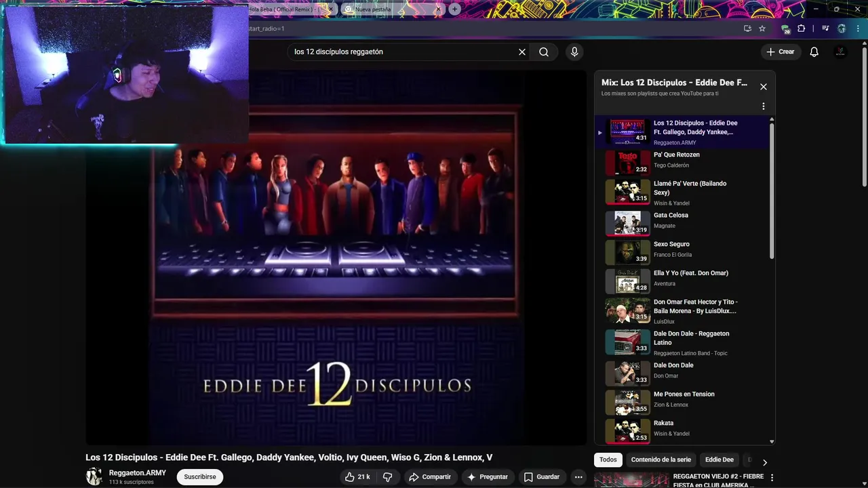Open the YouTube account avatar menu
The height and width of the screenshot is (488, 868).
[841, 52]
